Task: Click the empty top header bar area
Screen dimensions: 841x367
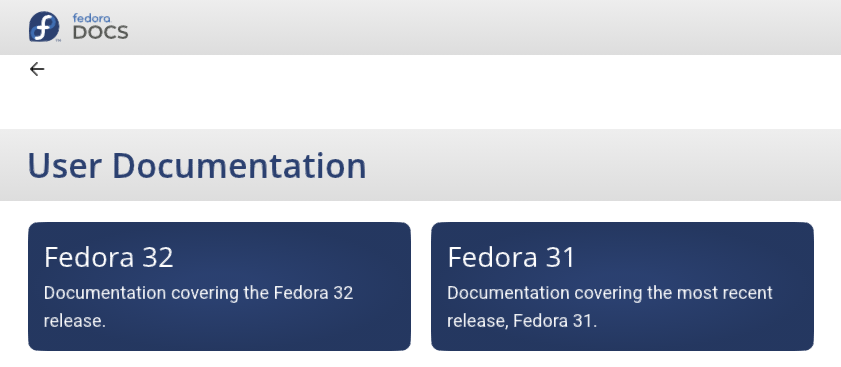Action: 483,27
